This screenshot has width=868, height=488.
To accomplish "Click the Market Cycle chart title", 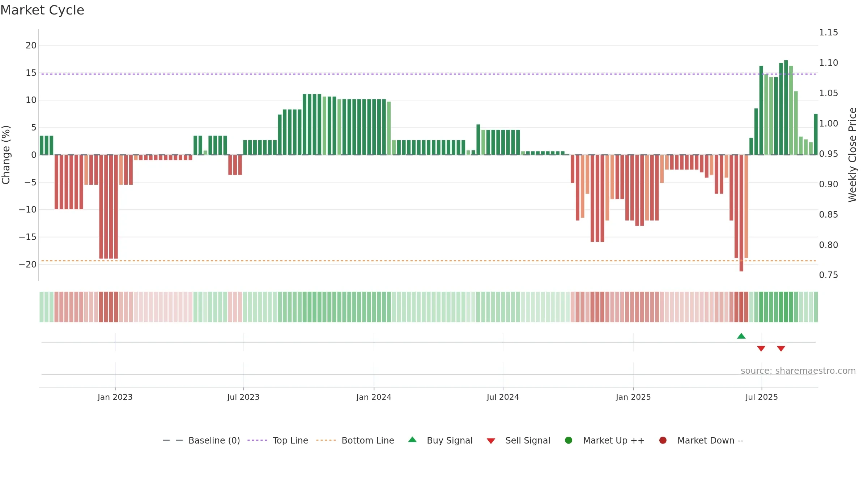I will pos(42,10).
